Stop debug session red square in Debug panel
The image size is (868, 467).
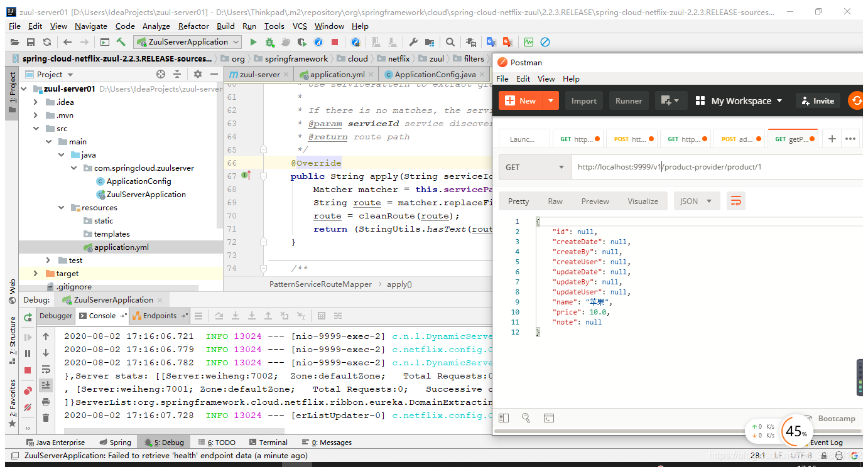pos(28,370)
